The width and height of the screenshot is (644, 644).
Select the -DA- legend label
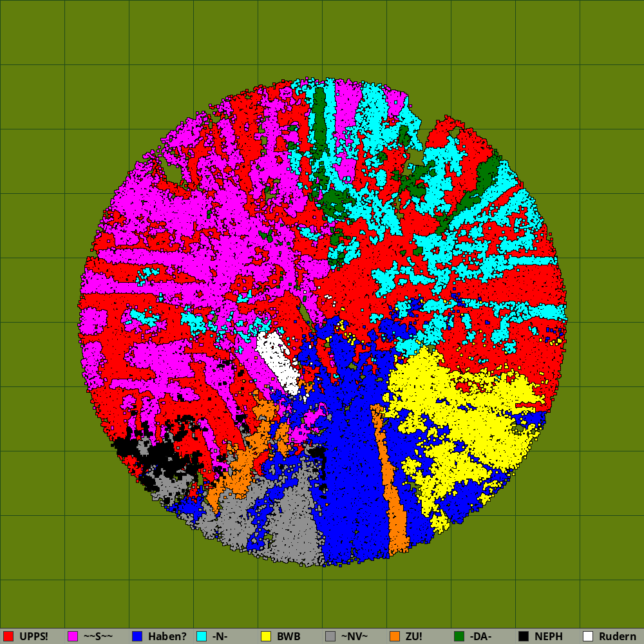[x=480, y=636]
